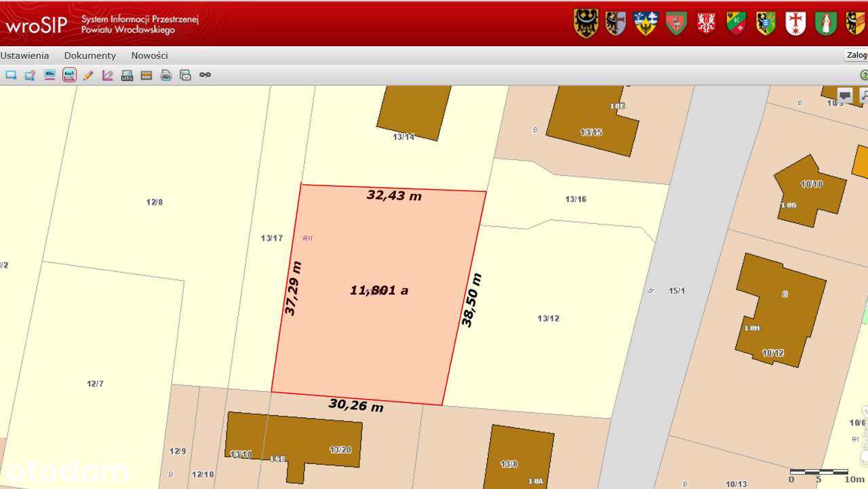Open the Nowości menu
This screenshot has width=868, height=489.
click(149, 55)
